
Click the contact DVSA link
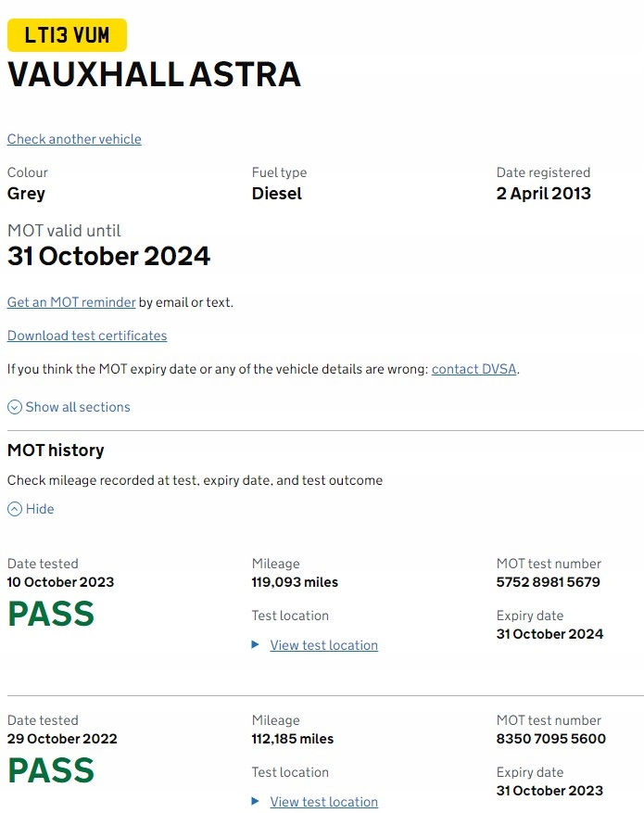click(474, 369)
